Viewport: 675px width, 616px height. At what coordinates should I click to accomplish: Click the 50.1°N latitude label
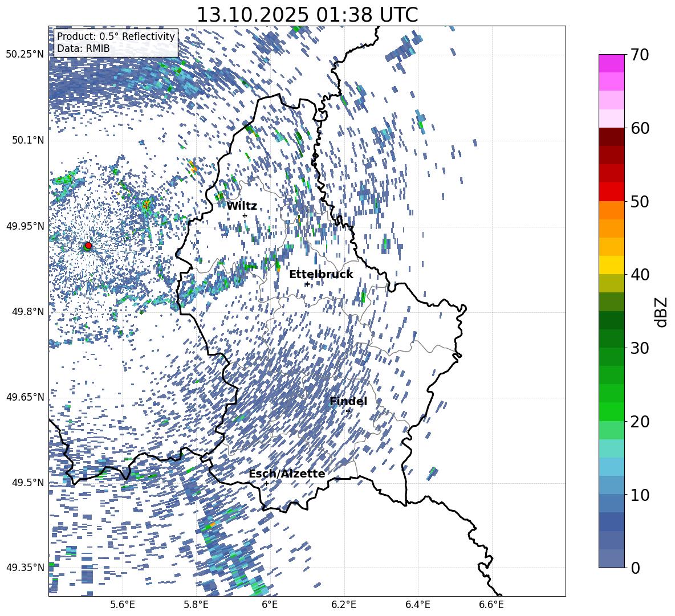tap(29, 140)
